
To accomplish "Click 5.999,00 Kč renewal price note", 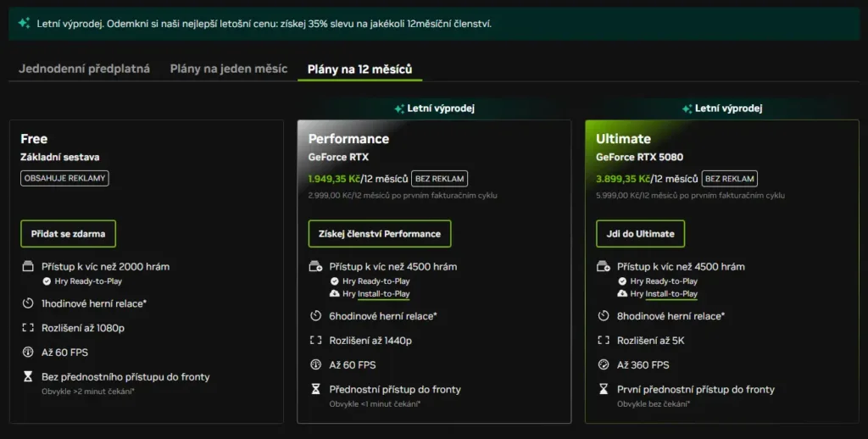I will point(690,196).
